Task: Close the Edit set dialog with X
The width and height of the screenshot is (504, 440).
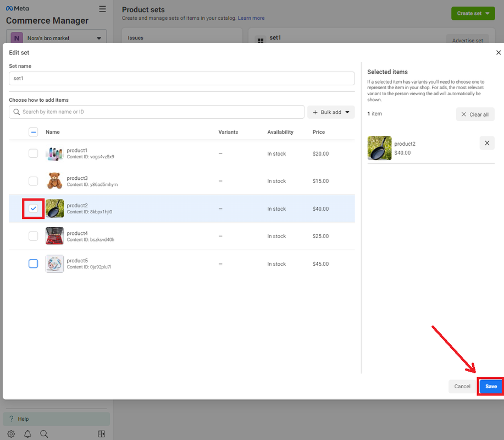Action: (x=498, y=52)
